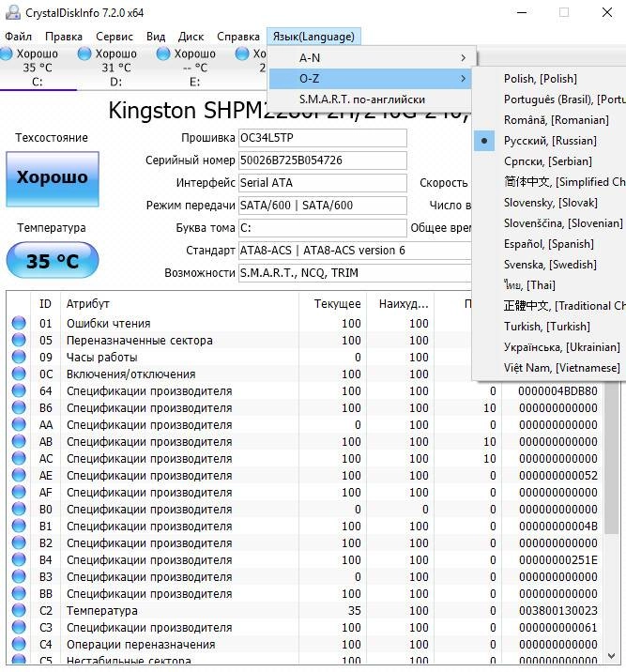
Task: Select the drive C: status orb icon
Action: point(6,54)
